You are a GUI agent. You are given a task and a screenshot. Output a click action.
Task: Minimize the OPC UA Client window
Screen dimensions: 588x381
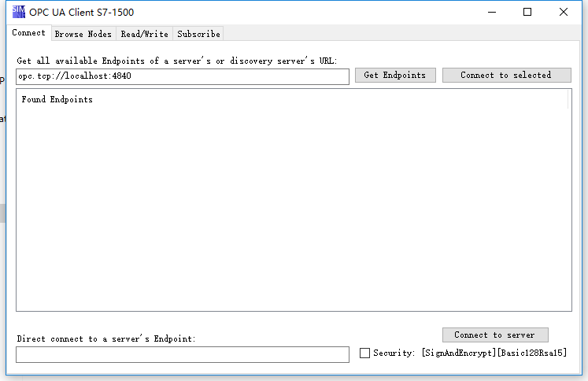pos(492,12)
